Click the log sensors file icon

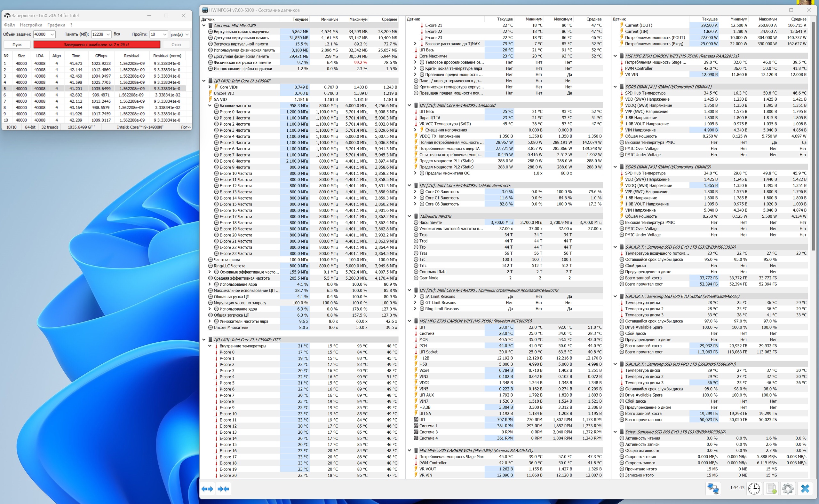click(x=771, y=489)
